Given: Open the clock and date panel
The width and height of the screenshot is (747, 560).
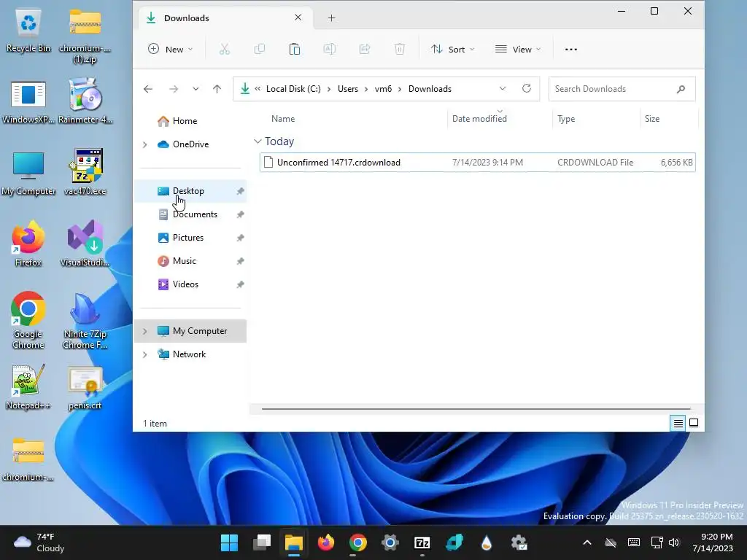Looking at the screenshot, I should click(713, 542).
